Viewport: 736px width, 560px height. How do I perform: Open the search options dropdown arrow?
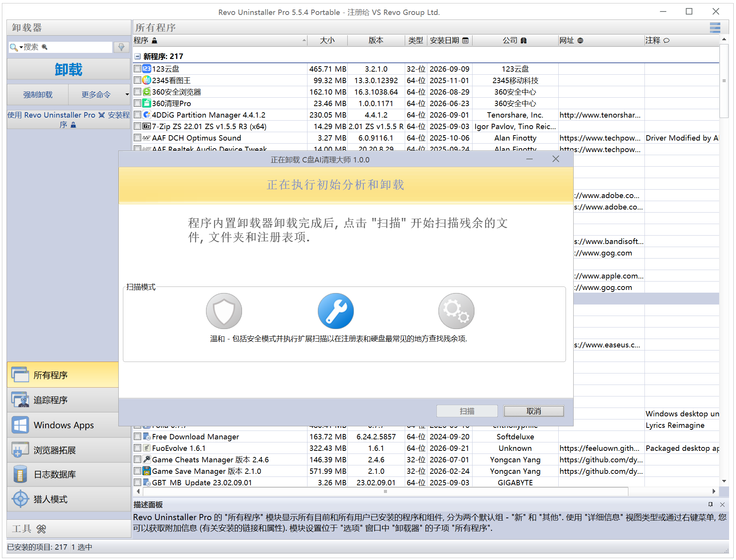coord(21,47)
